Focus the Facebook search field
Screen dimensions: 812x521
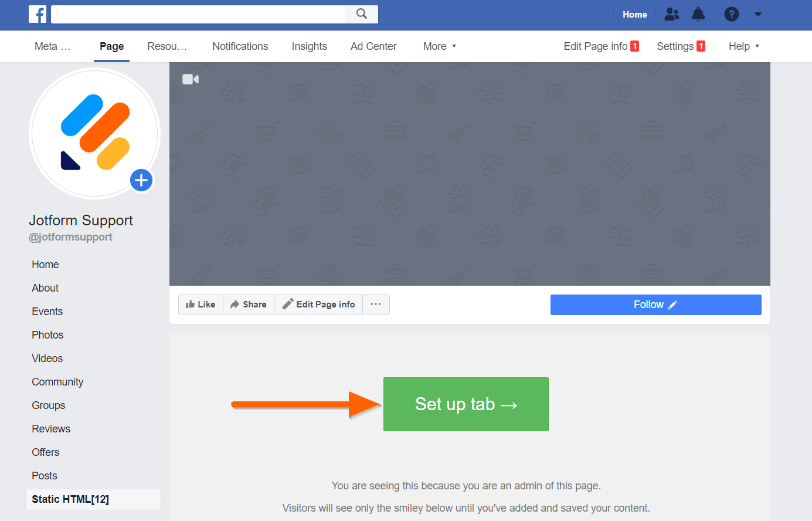199,14
